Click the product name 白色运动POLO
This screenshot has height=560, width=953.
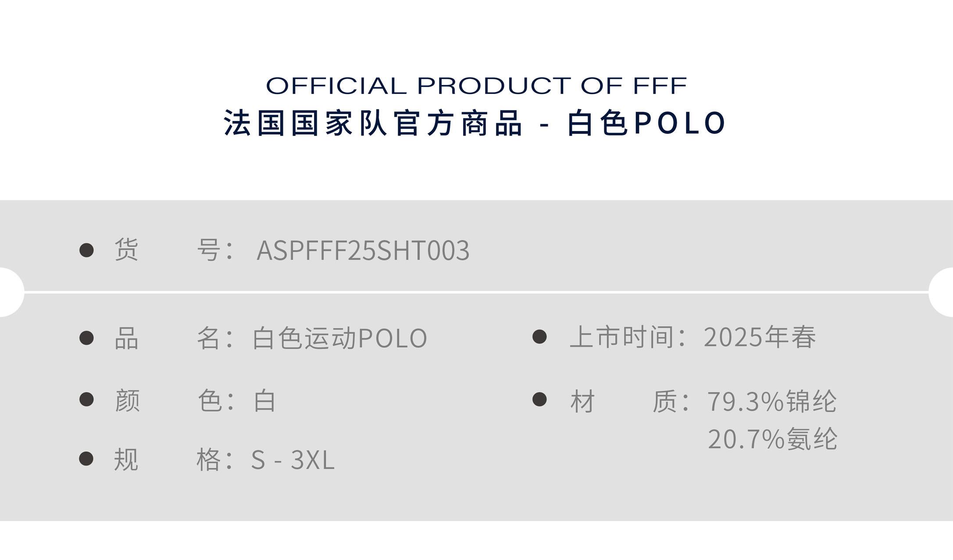coord(339,338)
